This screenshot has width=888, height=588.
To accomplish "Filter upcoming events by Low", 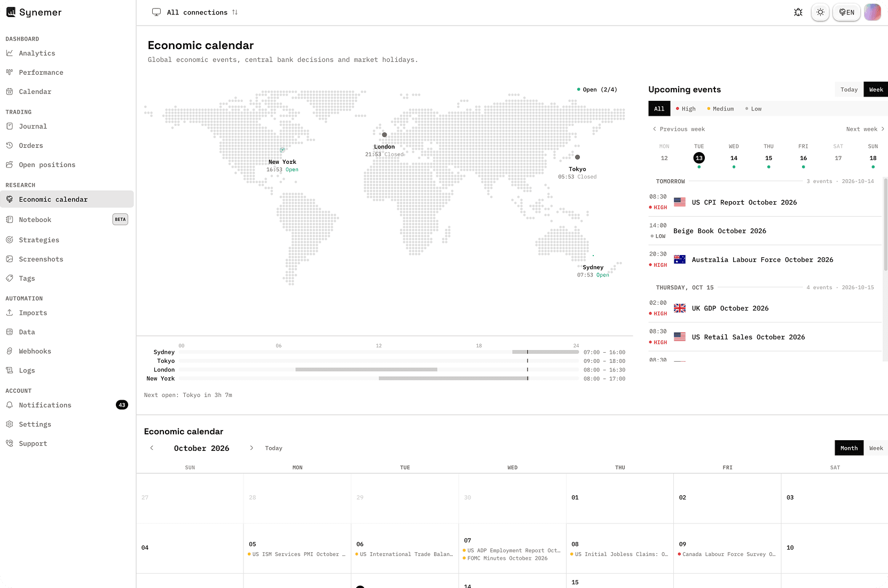I will 753,108.
